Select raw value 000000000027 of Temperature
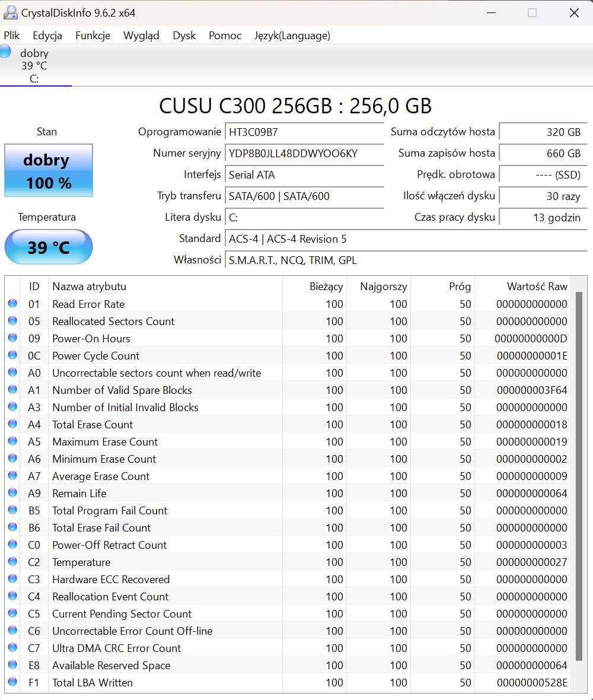The image size is (593, 700). (x=532, y=562)
